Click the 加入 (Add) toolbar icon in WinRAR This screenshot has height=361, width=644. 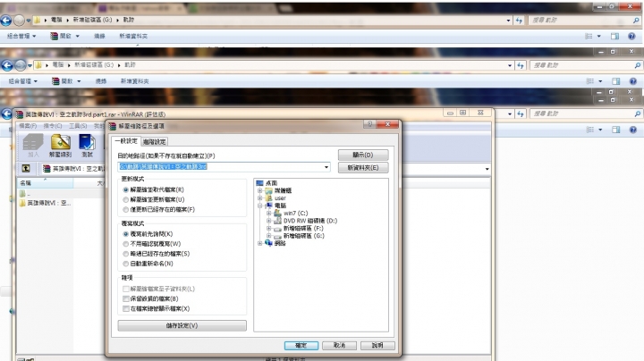click(33, 146)
